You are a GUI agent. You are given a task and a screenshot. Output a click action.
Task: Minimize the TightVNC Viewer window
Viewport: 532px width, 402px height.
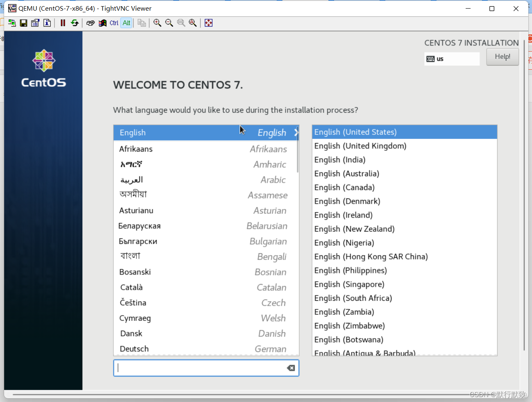coord(468,9)
